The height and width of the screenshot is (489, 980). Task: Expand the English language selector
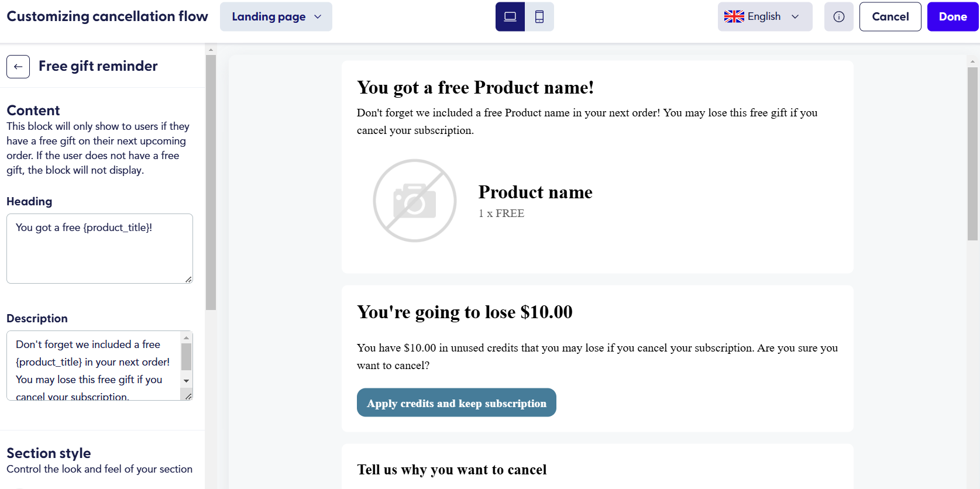click(765, 17)
